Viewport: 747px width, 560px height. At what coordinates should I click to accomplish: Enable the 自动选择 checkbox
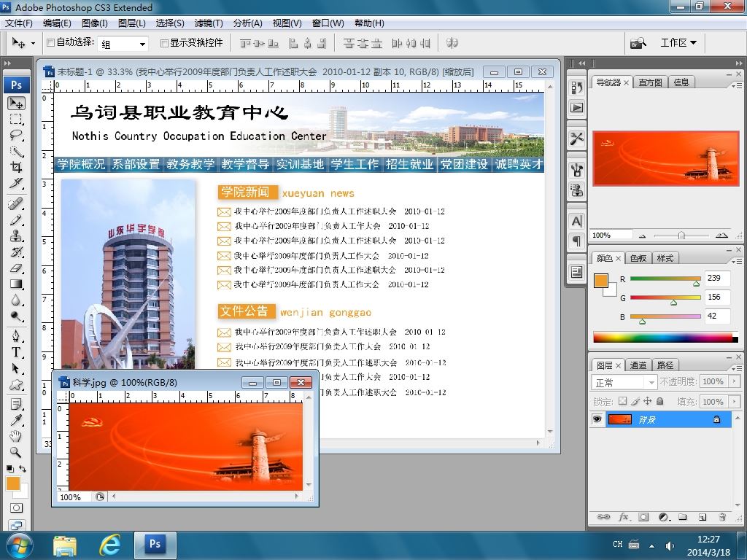pyautogui.click(x=50, y=43)
